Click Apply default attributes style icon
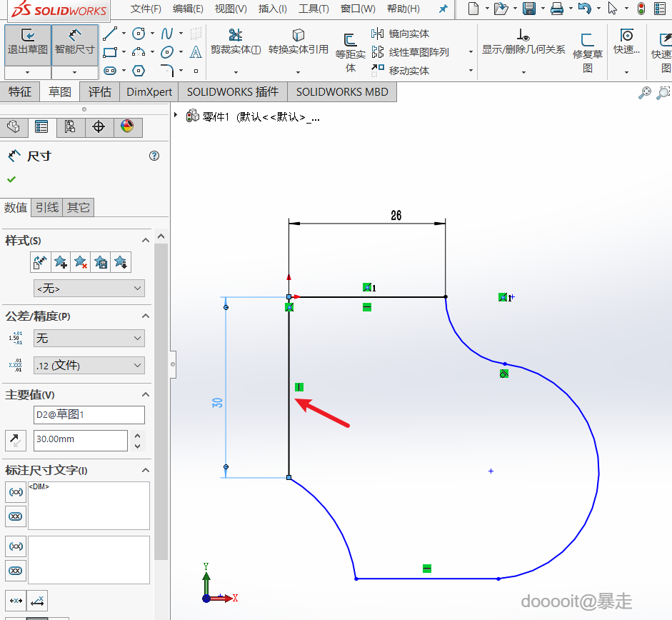 point(40,262)
